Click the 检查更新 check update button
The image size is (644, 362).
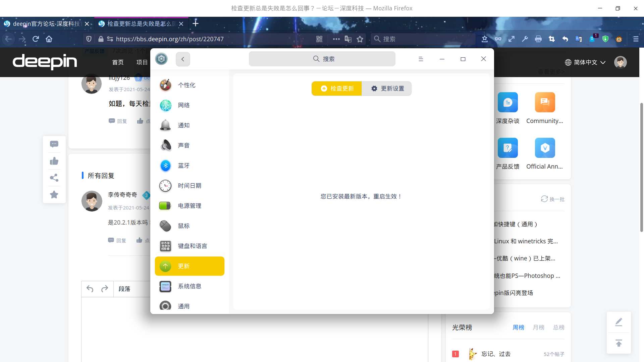point(336,88)
